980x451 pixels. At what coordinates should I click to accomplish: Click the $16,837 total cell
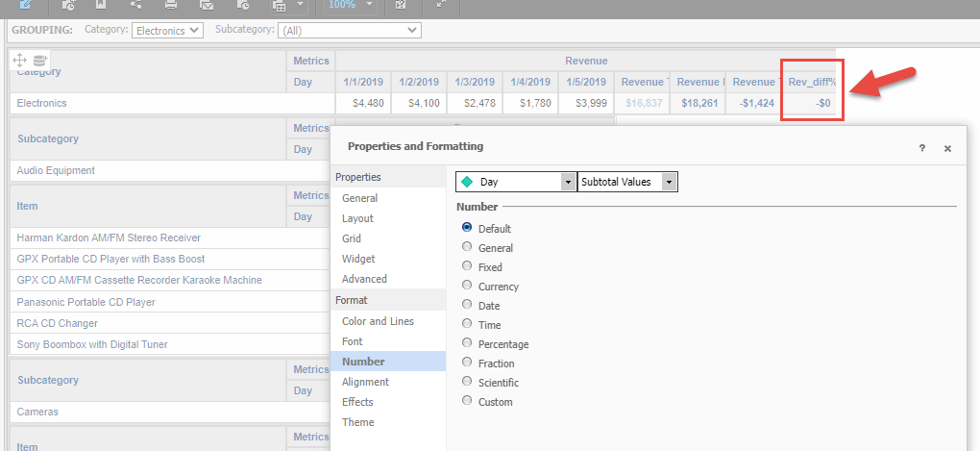click(642, 103)
